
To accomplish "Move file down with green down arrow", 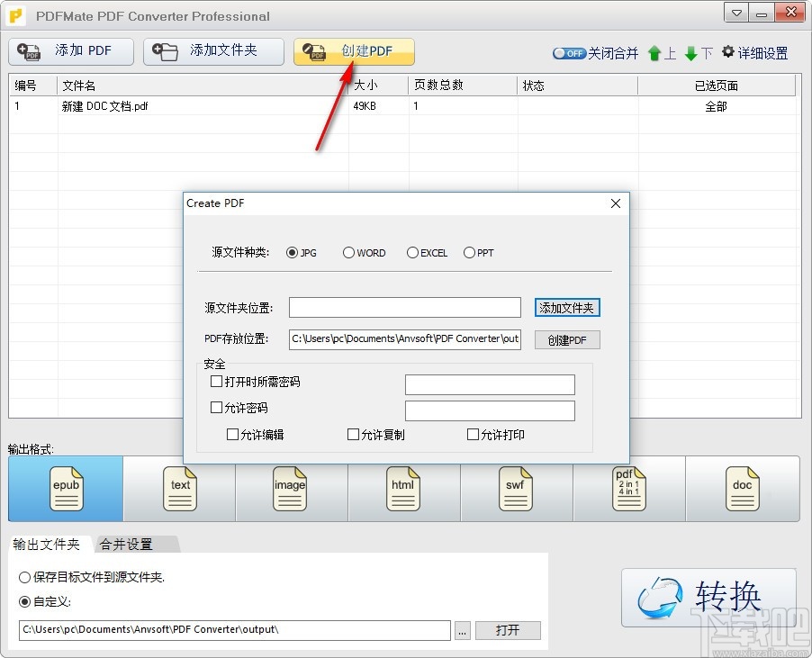I will (x=690, y=53).
